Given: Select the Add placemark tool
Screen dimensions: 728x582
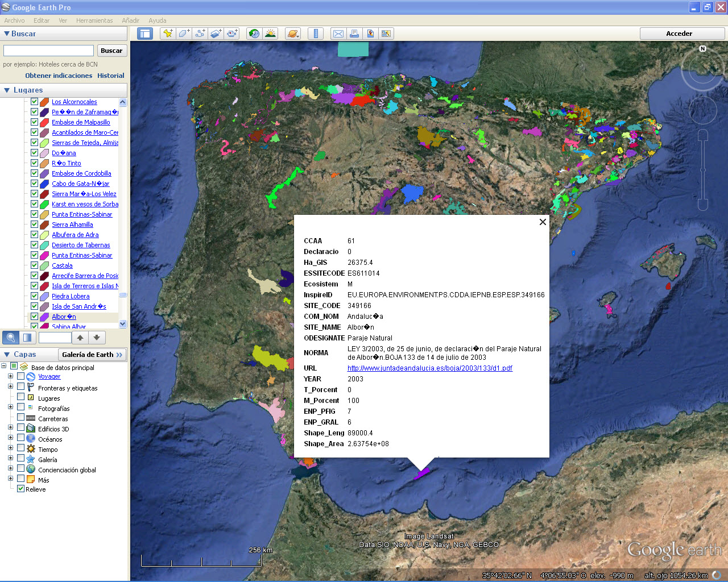Looking at the screenshot, I should click(x=167, y=33).
